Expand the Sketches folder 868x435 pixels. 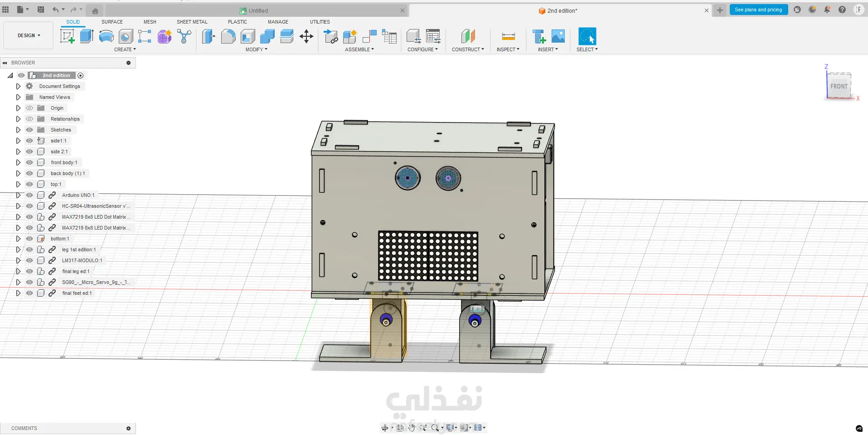point(18,130)
